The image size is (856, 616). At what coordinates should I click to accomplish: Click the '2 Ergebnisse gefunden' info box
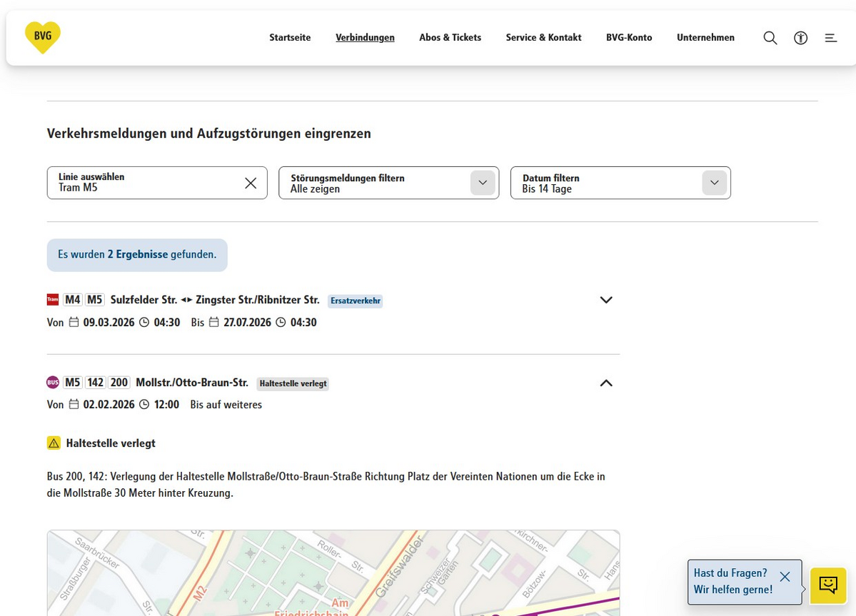137,255
